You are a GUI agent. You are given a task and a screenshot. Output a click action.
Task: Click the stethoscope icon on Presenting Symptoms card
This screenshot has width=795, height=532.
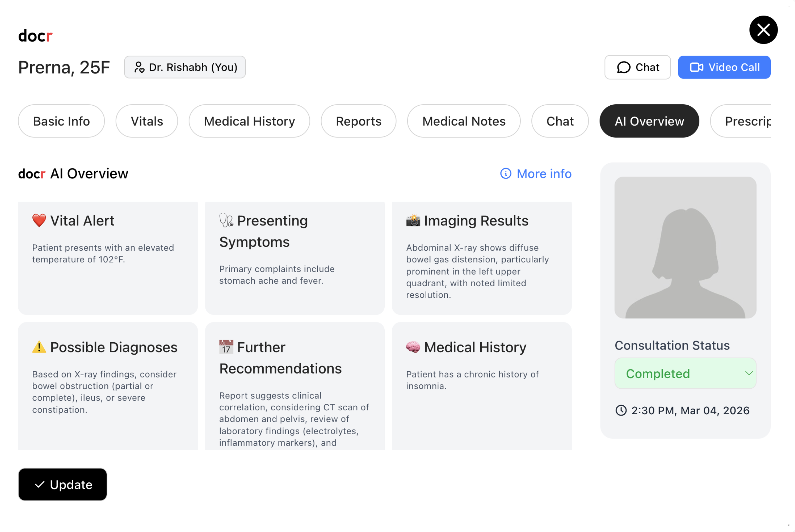pyautogui.click(x=226, y=221)
